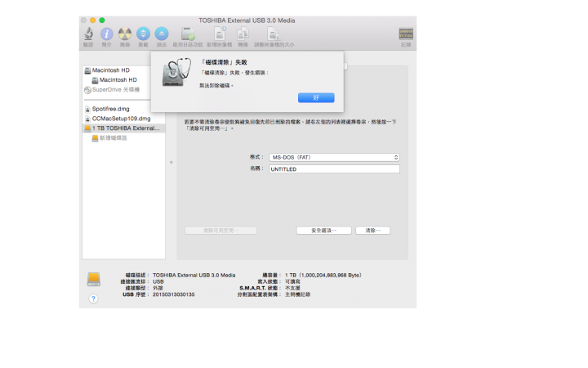Click the 驗證 microscope toolbar icon
Viewport: 588px width, 368px height.
pyautogui.click(x=88, y=34)
